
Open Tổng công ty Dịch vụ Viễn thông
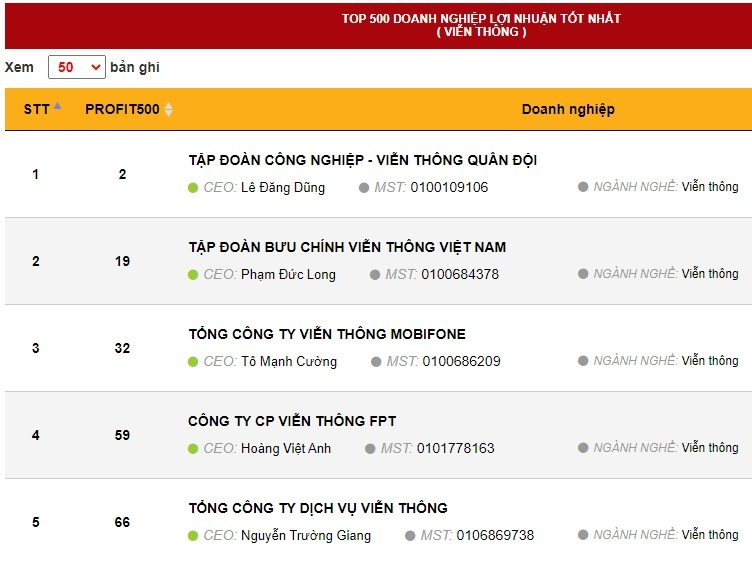[x=317, y=508]
